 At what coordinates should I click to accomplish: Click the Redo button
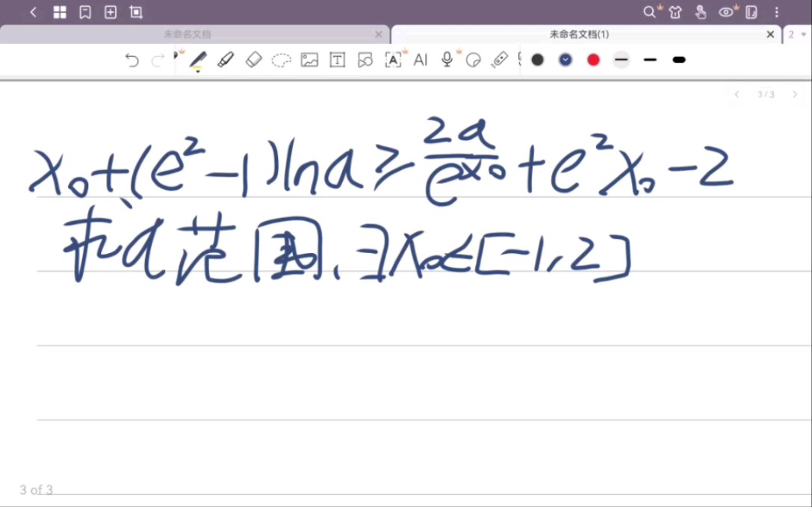coord(158,60)
